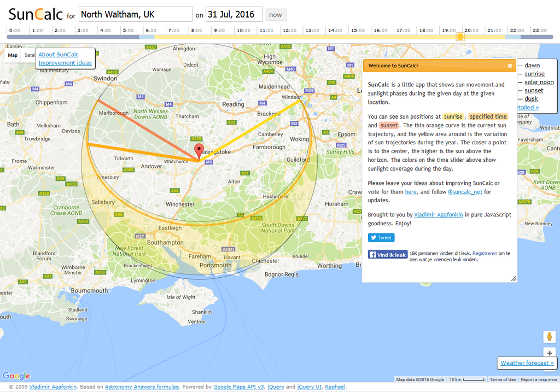Open the Raphaël footer link
This screenshot has width=560, height=392.
(335, 387)
